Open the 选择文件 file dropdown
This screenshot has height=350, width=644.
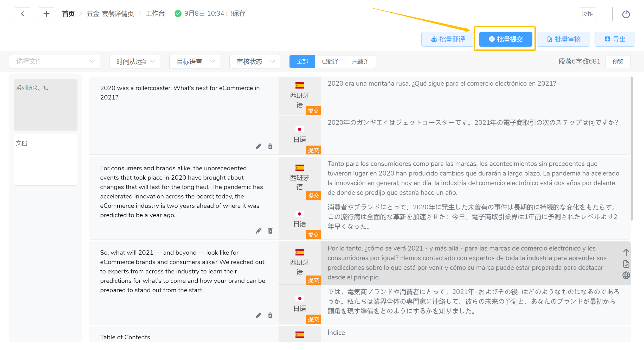pyautogui.click(x=55, y=61)
